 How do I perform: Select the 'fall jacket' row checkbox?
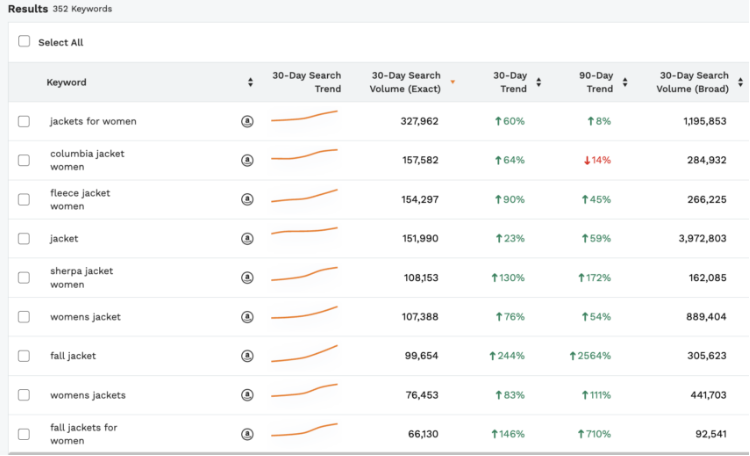(24, 356)
